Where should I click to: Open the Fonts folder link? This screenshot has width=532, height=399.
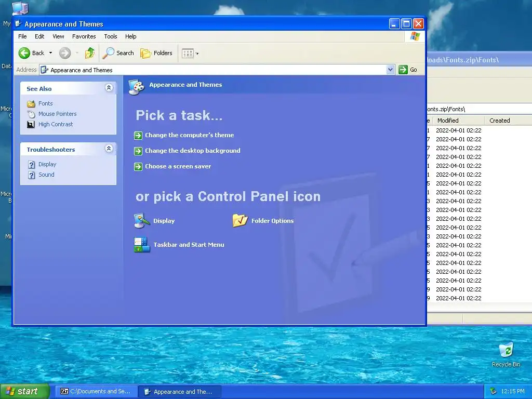pyautogui.click(x=46, y=103)
